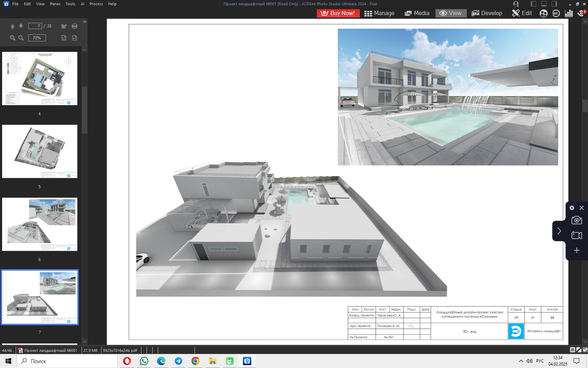Open the Panes menu

tap(55, 4)
